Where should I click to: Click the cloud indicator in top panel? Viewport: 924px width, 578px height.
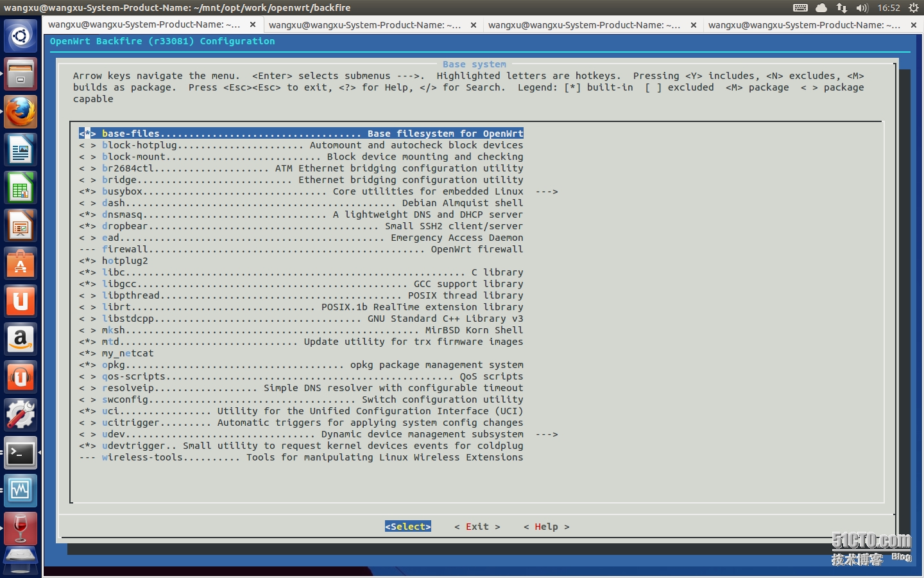pos(821,8)
